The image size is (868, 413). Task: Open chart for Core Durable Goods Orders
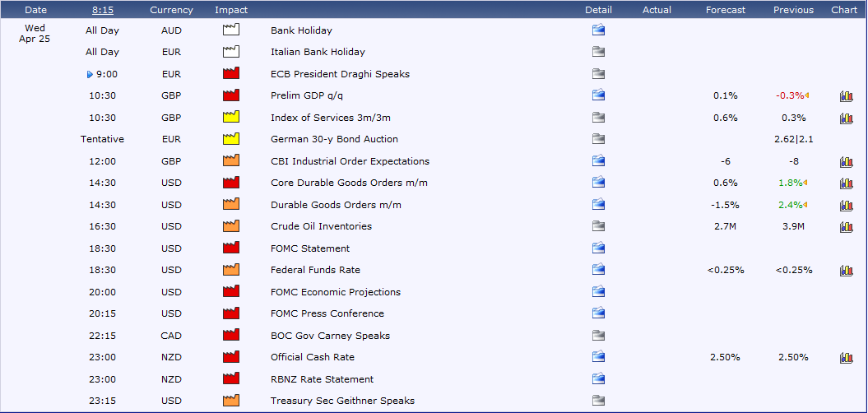pyautogui.click(x=846, y=183)
